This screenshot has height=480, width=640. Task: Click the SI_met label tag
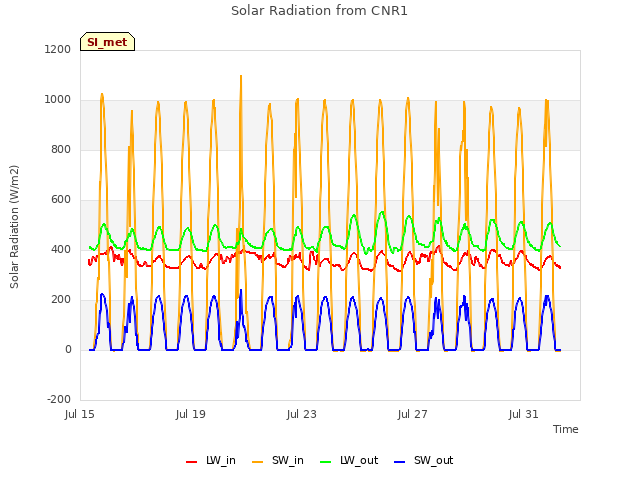[107, 42]
